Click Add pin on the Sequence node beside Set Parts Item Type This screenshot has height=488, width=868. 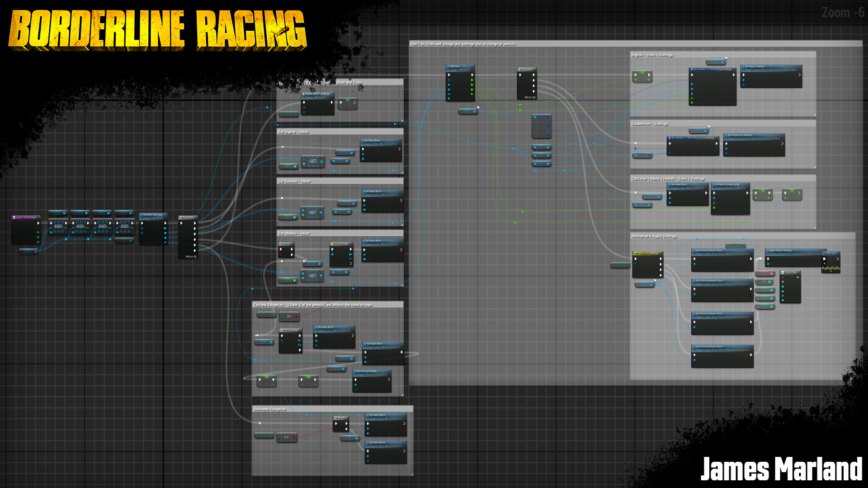tap(191, 257)
